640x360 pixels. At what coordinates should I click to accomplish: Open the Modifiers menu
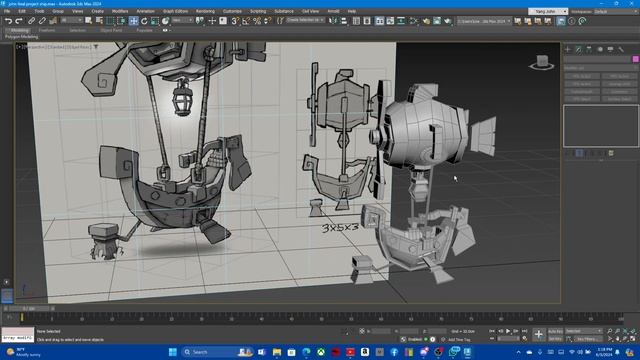120,11
